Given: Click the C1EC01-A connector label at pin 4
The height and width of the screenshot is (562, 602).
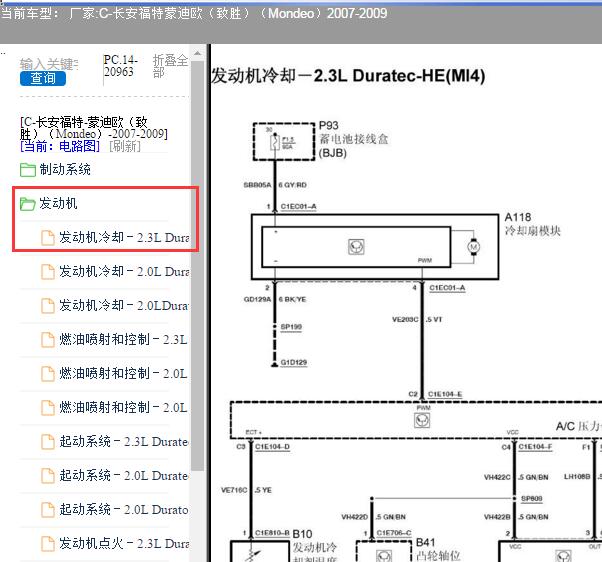Looking at the screenshot, I should tap(447, 288).
